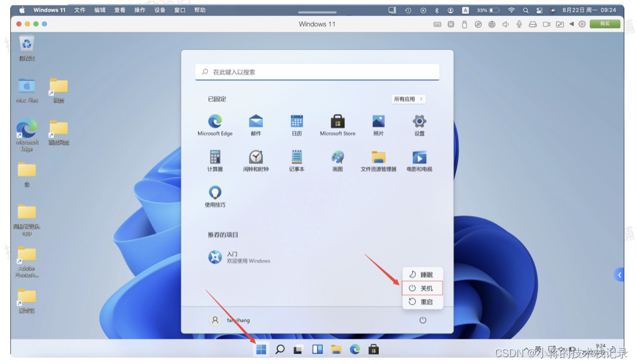The image size is (637, 364).
Task: Select 关机 shut down from power menu
Action: point(423,288)
